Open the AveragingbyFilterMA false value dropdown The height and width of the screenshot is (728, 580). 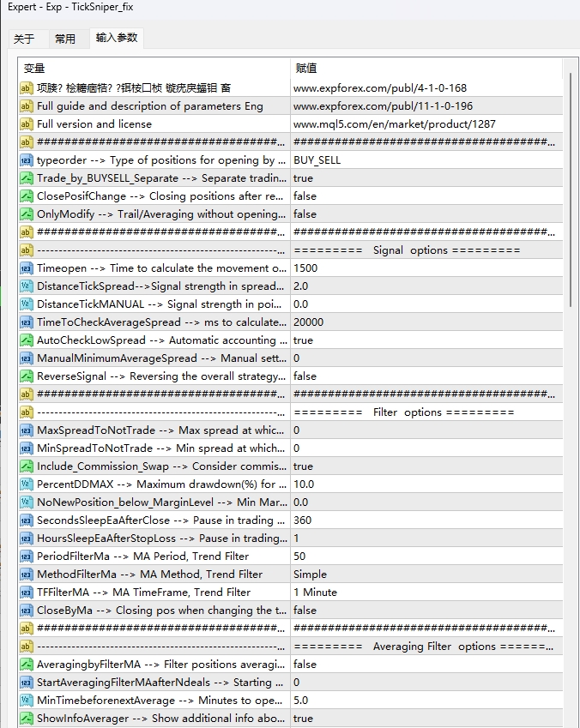pyautogui.click(x=426, y=665)
